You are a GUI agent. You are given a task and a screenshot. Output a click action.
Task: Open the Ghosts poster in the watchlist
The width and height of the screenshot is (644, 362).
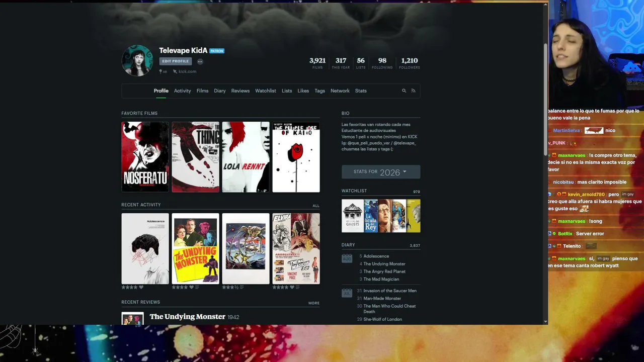click(353, 216)
